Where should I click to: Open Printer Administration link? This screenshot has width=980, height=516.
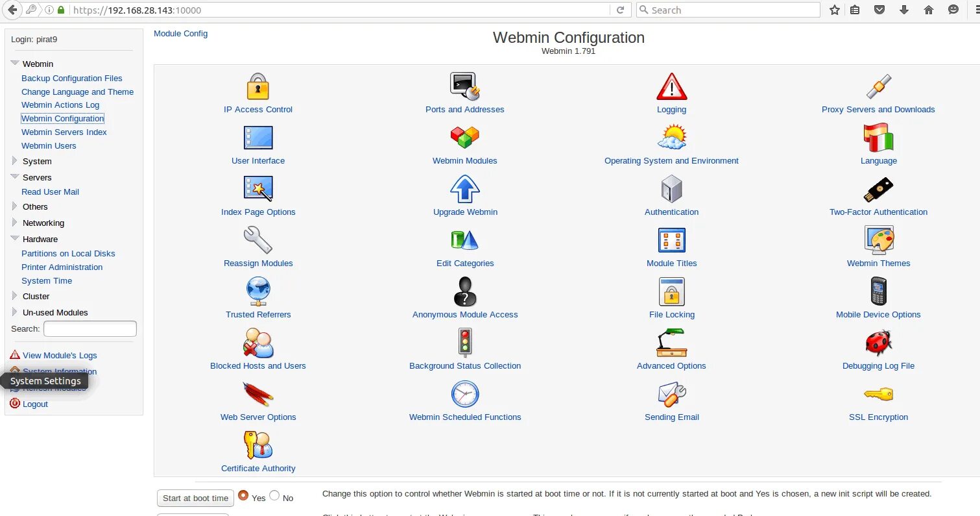pos(62,267)
